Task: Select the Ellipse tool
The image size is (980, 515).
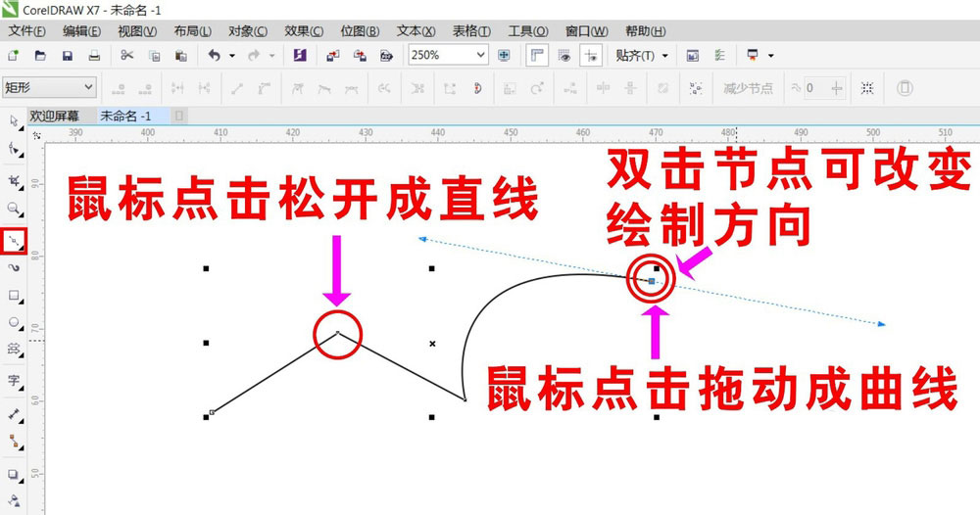Action: point(13,322)
